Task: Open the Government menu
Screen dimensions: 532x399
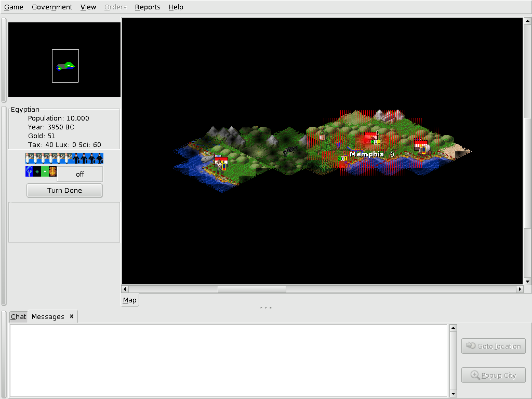Action: click(x=52, y=7)
